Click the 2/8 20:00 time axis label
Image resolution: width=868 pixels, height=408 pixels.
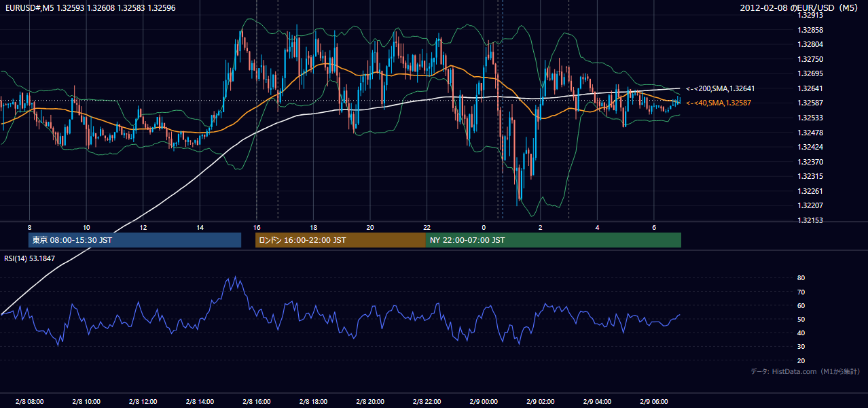point(369,401)
